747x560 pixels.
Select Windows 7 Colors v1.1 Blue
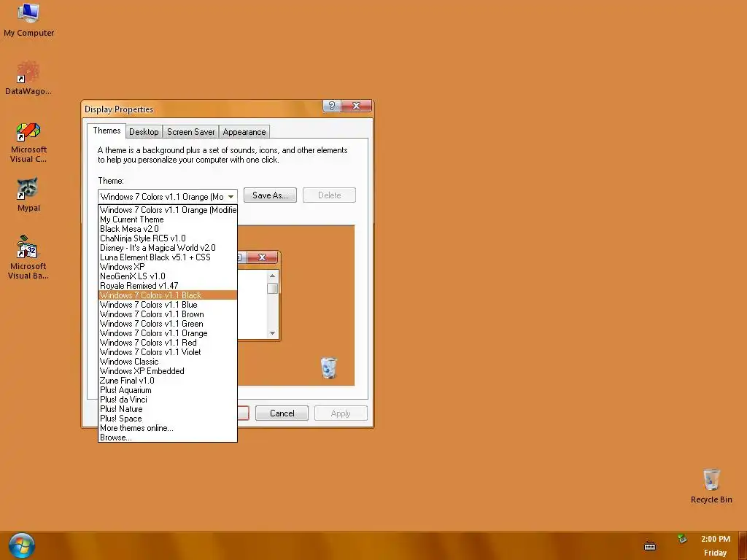point(168,305)
